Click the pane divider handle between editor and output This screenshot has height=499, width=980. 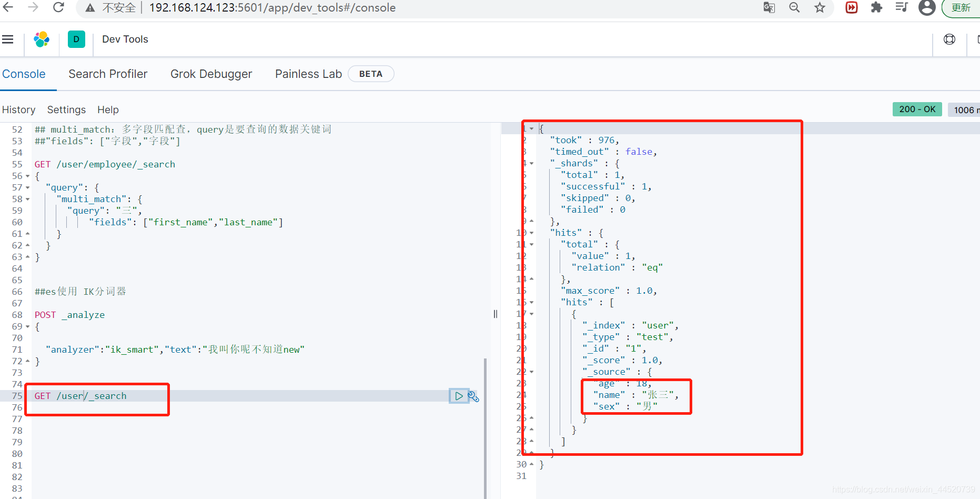point(495,314)
